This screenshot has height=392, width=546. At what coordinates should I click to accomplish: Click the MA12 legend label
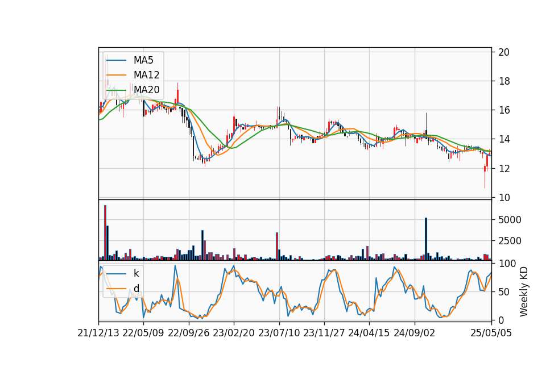pos(146,75)
